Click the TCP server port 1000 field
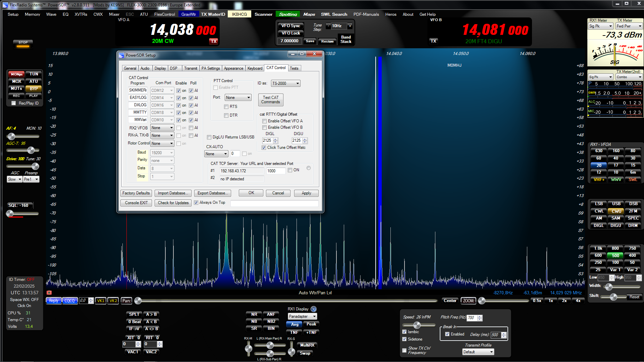 276,171
